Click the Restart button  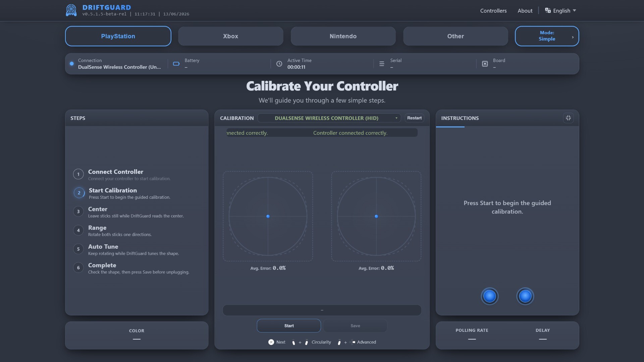click(x=414, y=118)
